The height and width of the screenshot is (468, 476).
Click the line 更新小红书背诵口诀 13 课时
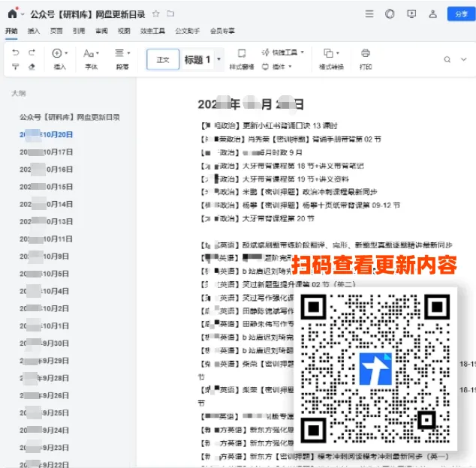coord(290,126)
